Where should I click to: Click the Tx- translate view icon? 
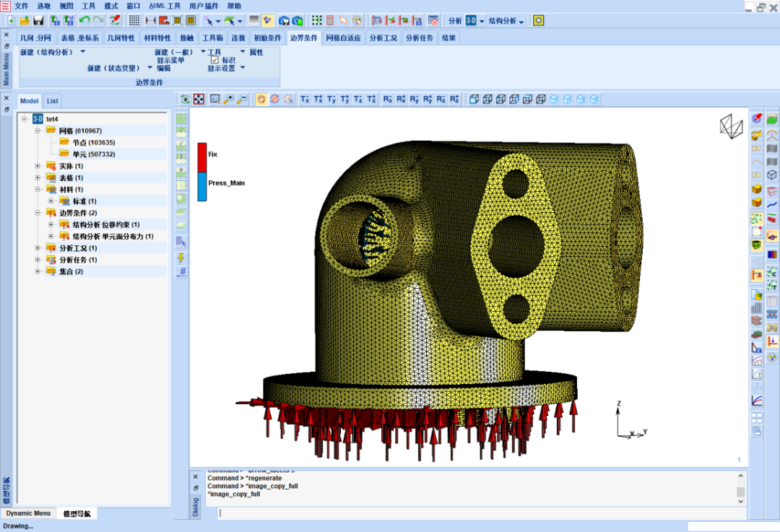tap(305, 99)
